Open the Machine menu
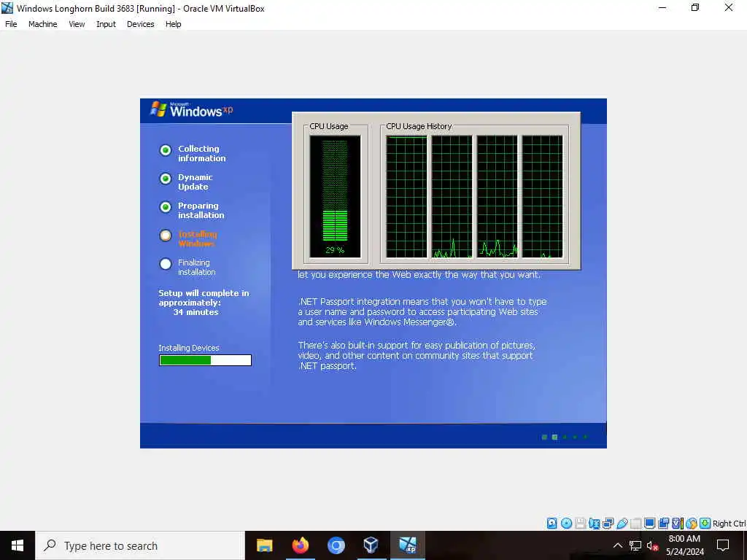Screen dimensions: 747x560 click(x=42, y=24)
